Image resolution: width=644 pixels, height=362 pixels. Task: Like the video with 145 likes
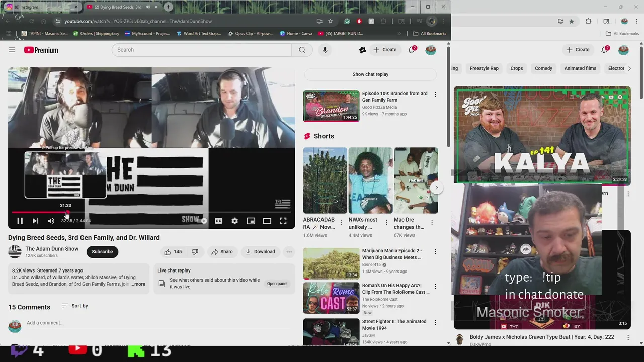click(173, 252)
